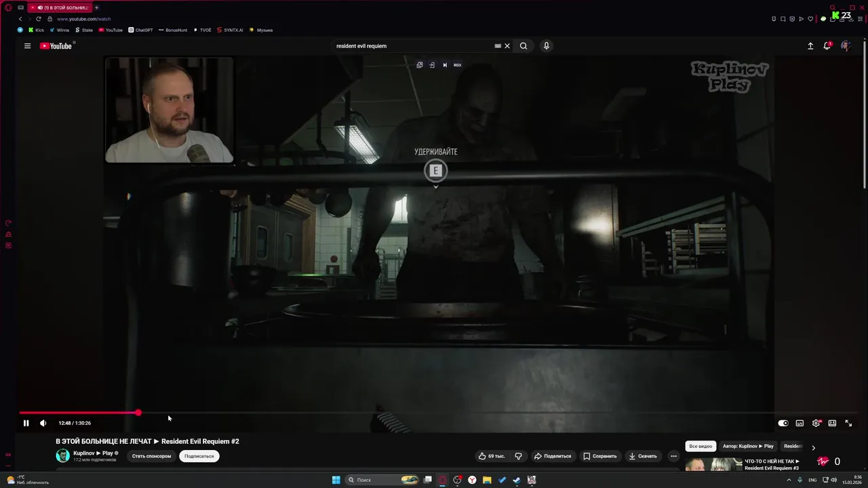Open the Kuplinov ► Play channel name link

click(93, 453)
